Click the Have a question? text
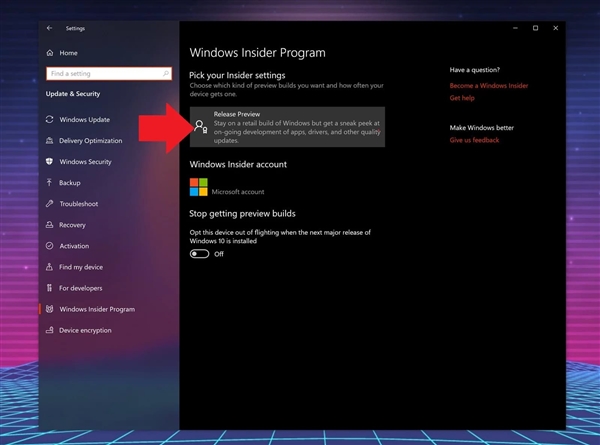The image size is (600, 445). 474,70
